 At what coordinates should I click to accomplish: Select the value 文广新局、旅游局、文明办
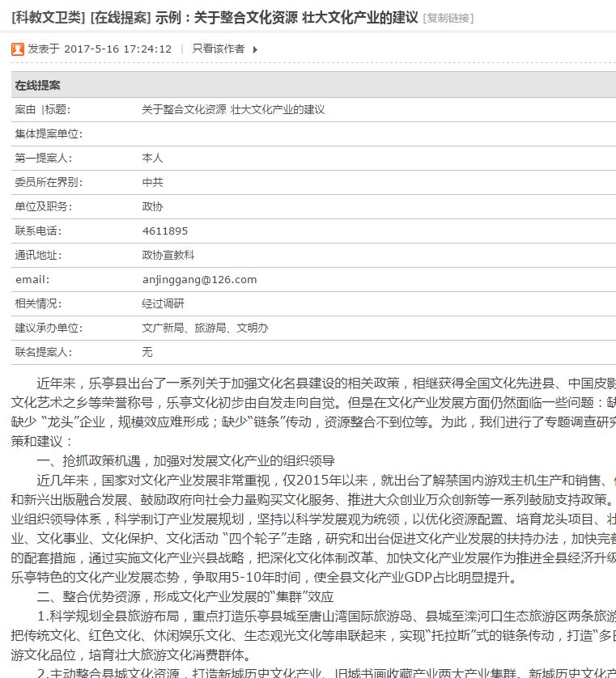coord(205,328)
